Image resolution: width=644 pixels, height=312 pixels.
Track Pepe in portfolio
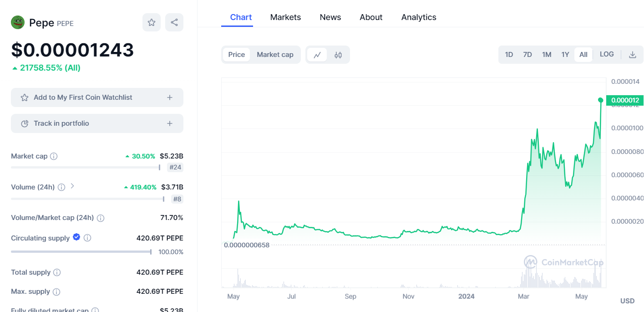pos(97,123)
